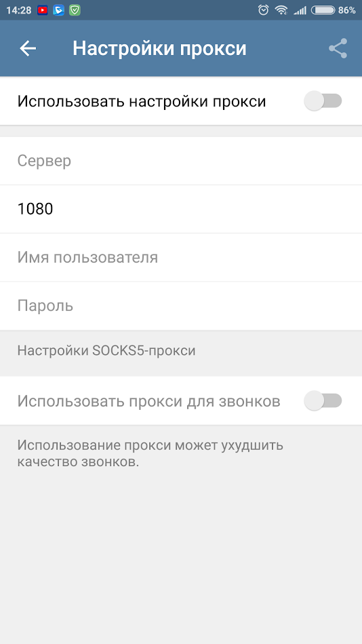Tap the share proxy settings icon
The image size is (362, 644).
pos(338,48)
